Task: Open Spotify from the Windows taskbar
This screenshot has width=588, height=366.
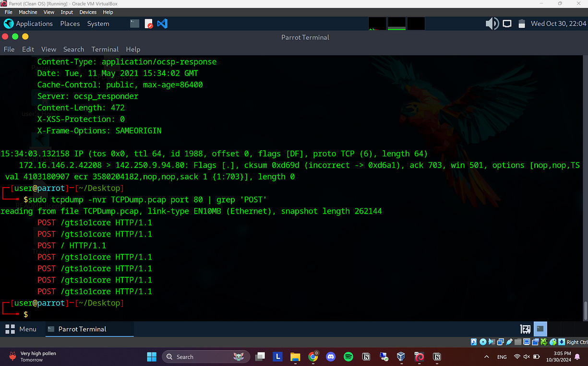Action: click(348, 356)
